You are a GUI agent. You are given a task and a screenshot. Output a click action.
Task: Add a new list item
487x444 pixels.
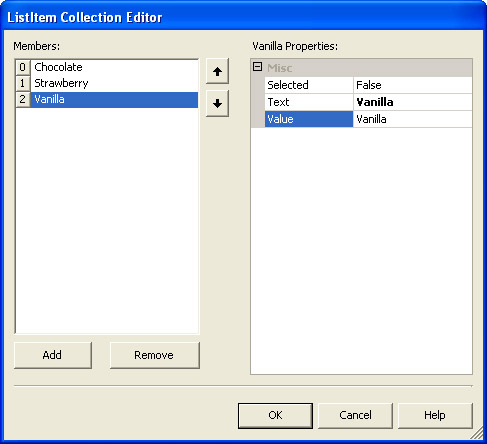pyautogui.click(x=53, y=355)
